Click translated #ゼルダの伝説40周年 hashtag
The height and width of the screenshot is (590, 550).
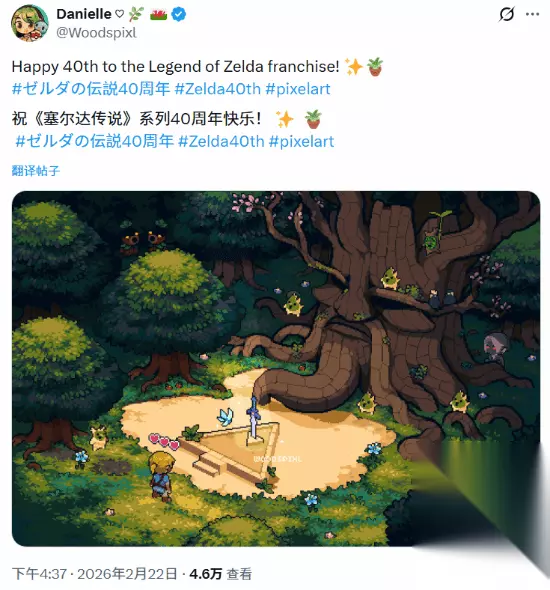[95, 141]
